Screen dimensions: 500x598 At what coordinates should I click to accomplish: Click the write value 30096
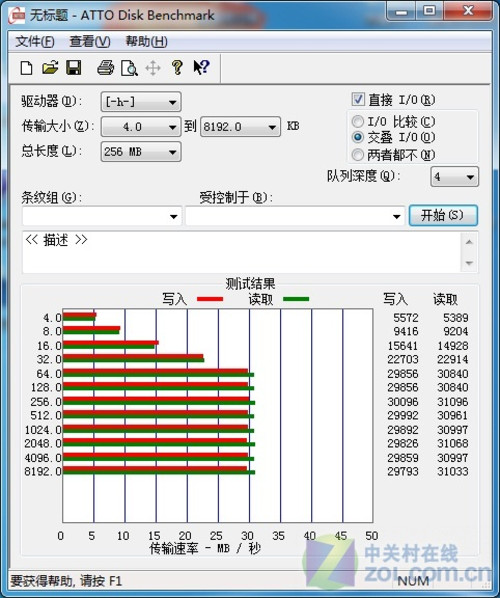pyautogui.click(x=403, y=402)
